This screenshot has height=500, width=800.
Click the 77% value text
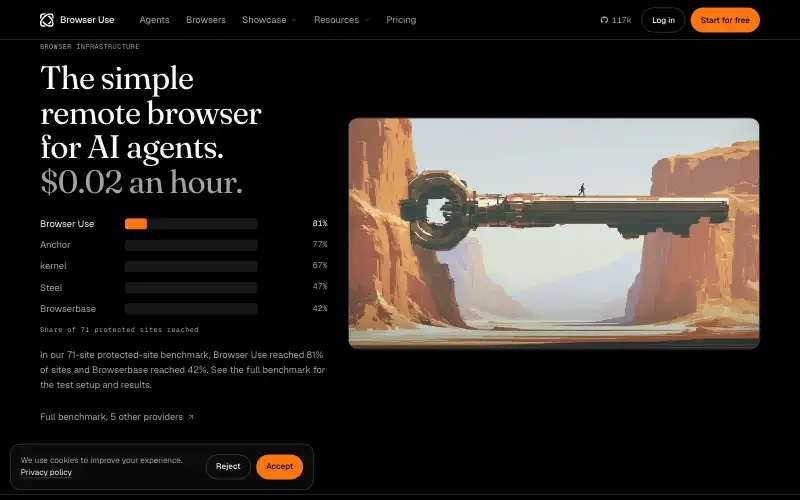(x=320, y=244)
